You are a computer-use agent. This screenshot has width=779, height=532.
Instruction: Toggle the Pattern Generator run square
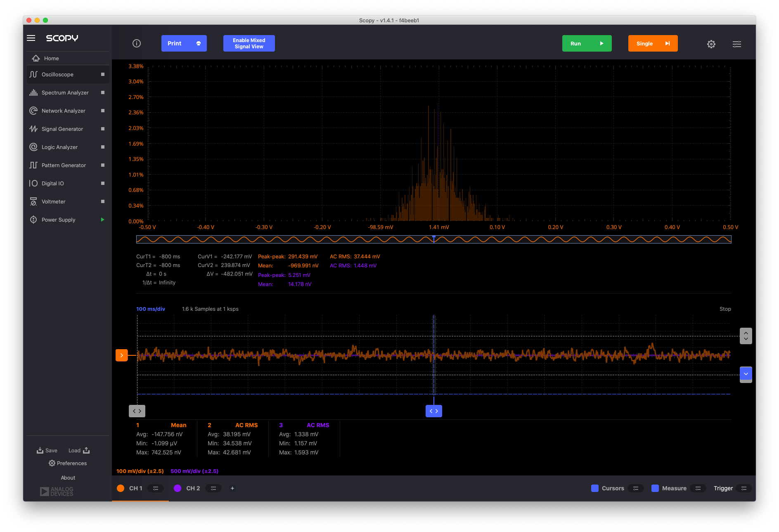103,165
